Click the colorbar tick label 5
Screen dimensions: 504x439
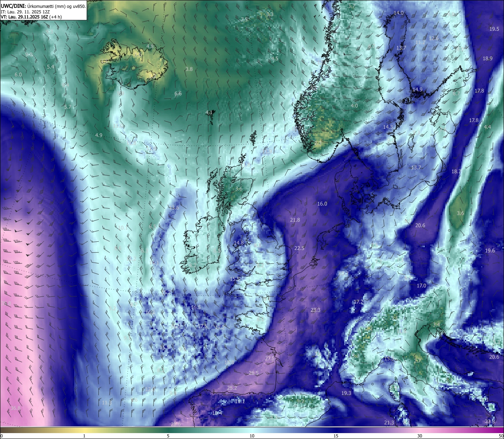point(168,436)
